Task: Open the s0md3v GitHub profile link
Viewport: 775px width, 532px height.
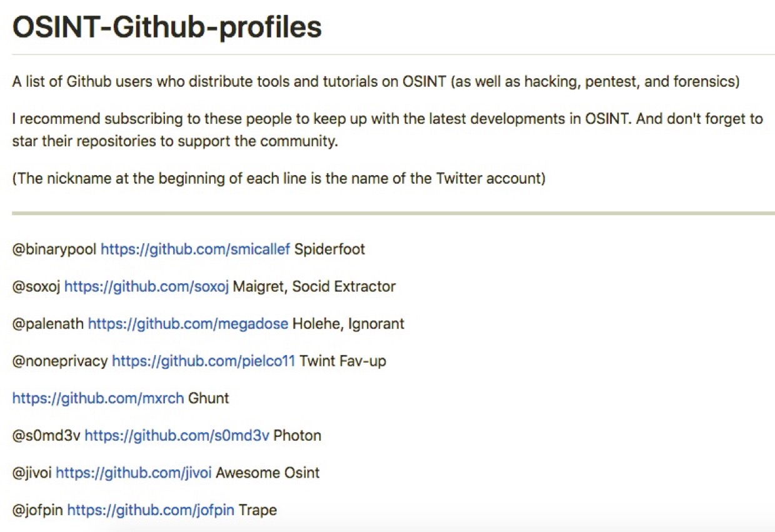Action: click(177, 435)
